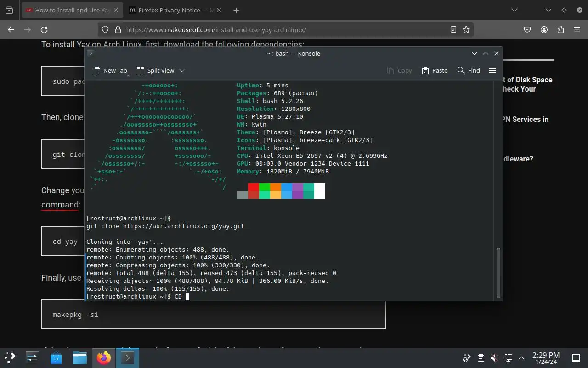Click the Copy button in Konsole
Screen dimensions: 588x368
click(x=399, y=70)
